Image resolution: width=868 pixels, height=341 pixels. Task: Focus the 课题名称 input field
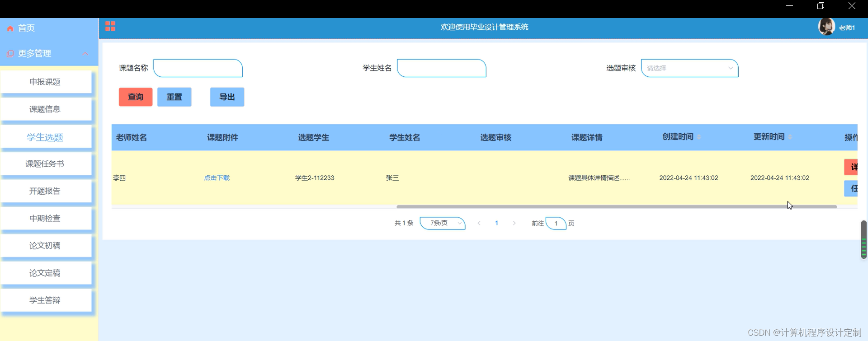(x=198, y=68)
